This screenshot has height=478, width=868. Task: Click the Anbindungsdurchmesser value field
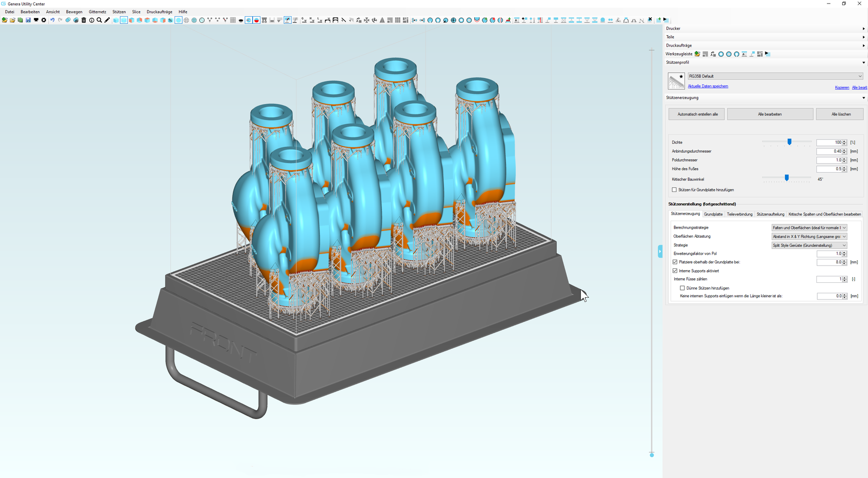829,151
